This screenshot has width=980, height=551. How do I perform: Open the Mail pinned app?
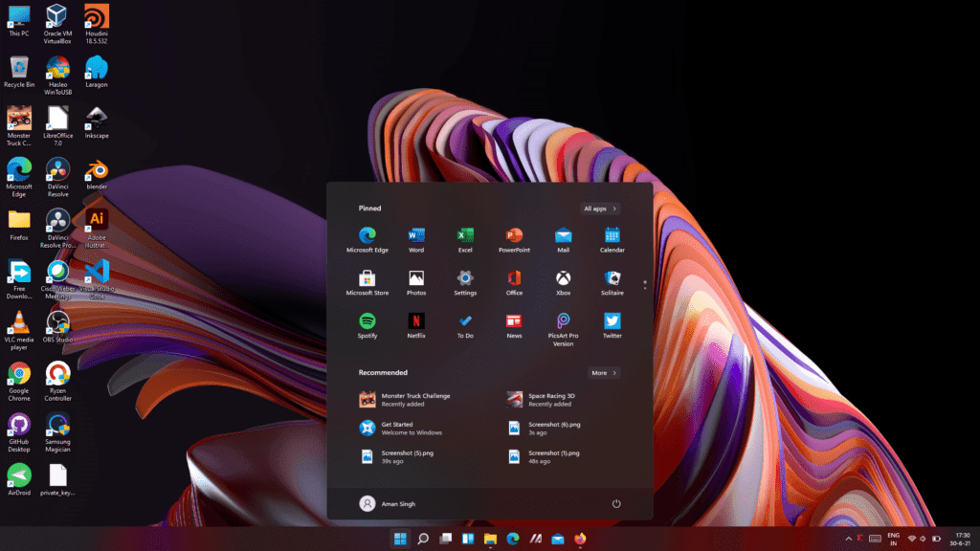[563, 240]
